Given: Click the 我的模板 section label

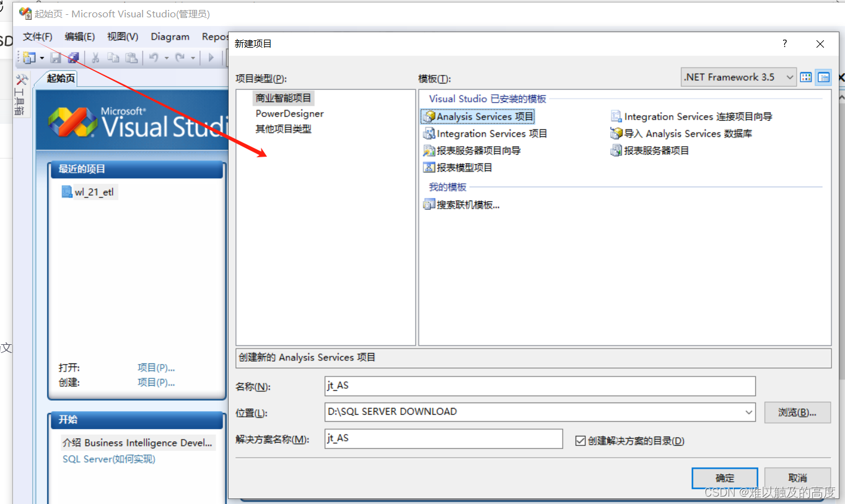Looking at the screenshot, I should (x=447, y=187).
